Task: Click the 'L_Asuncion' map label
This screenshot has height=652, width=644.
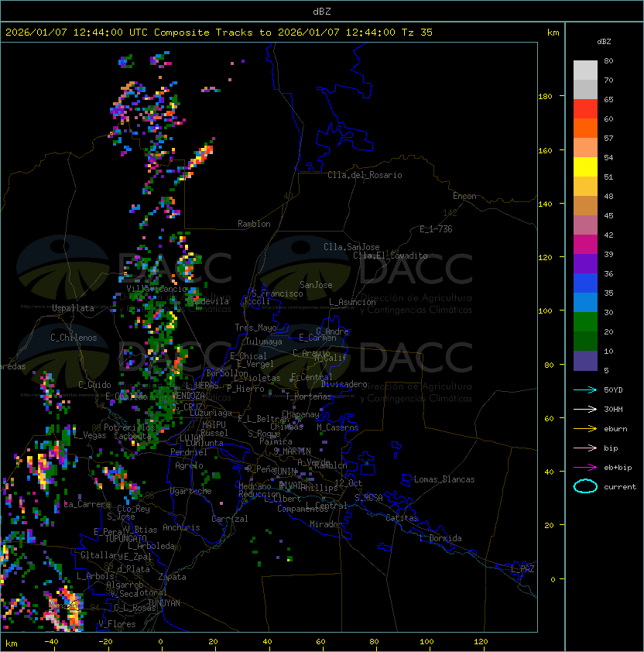Action: click(352, 302)
